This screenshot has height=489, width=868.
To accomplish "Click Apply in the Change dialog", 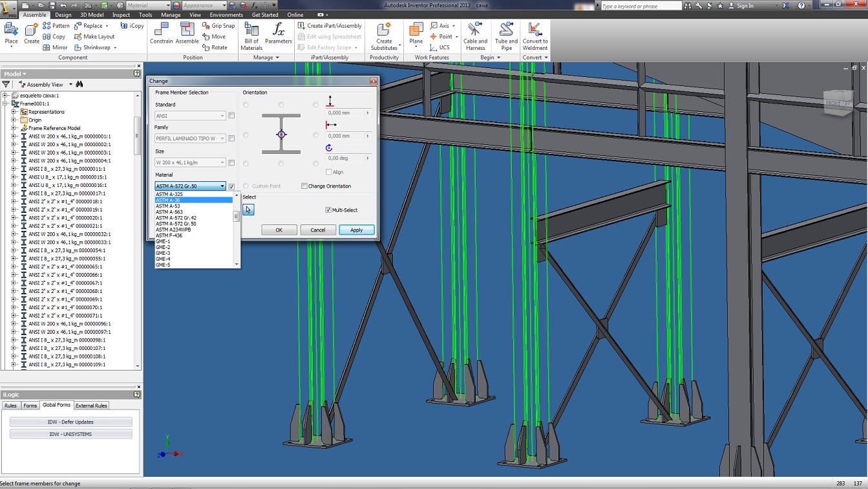I will pyautogui.click(x=357, y=230).
